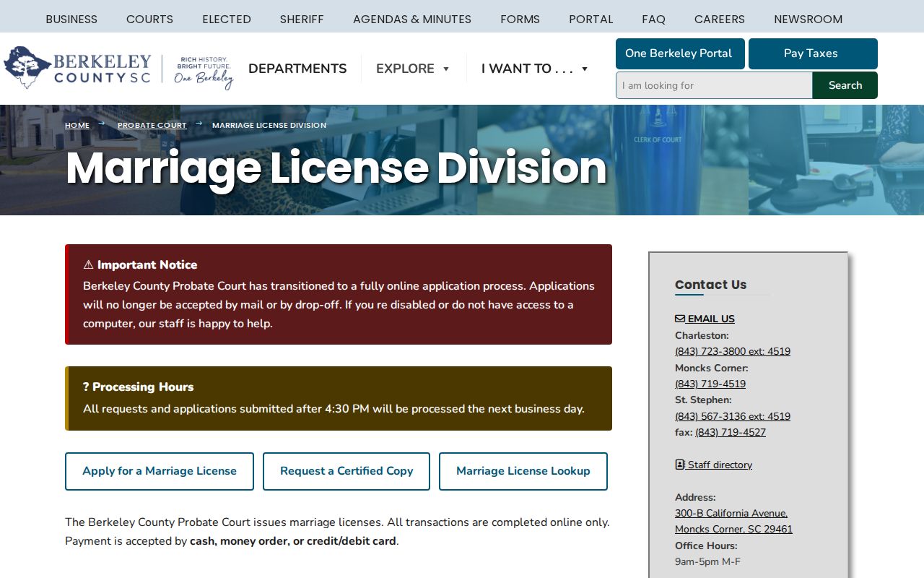Open the SHERIFF top link
Screen dimensions: 924x578
coord(302,20)
